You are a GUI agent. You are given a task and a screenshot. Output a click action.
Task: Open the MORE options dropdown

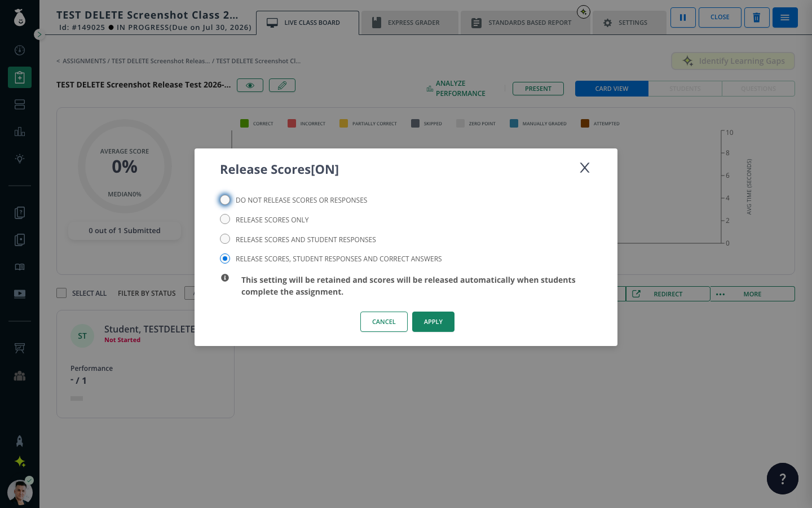pyautogui.click(x=752, y=294)
